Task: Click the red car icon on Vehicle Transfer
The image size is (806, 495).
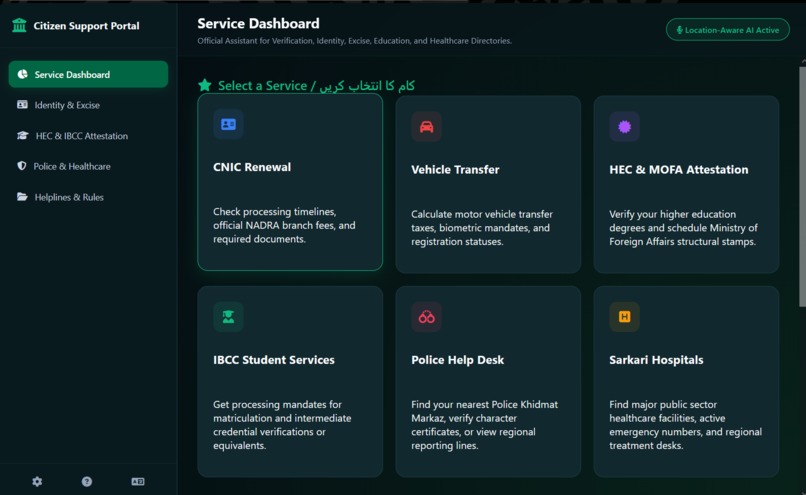Action: click(x=426, y=127)
